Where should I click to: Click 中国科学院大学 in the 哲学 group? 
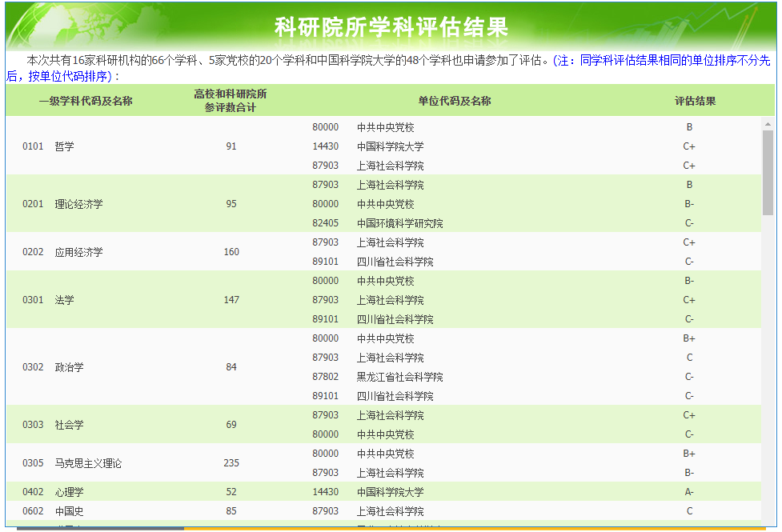click(391, 146)
